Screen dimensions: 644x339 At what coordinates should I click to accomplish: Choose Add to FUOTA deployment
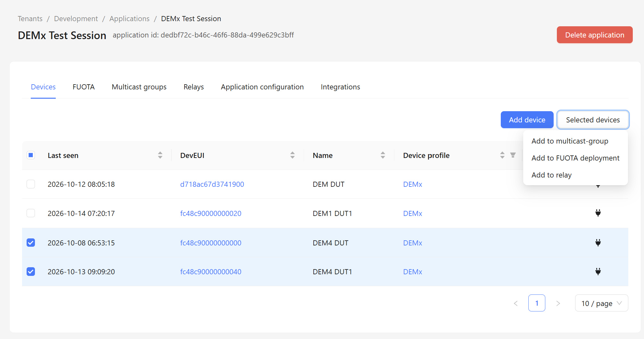575,158
